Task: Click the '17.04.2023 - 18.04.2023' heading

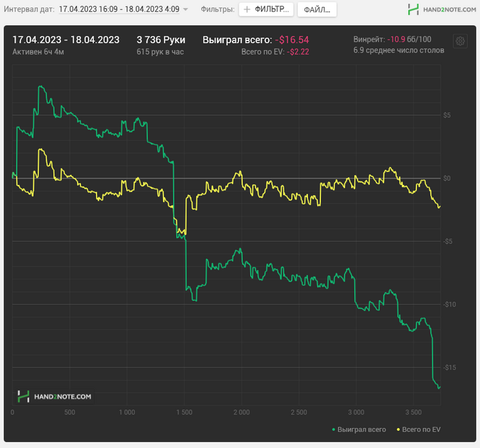Action: [66, 40]
